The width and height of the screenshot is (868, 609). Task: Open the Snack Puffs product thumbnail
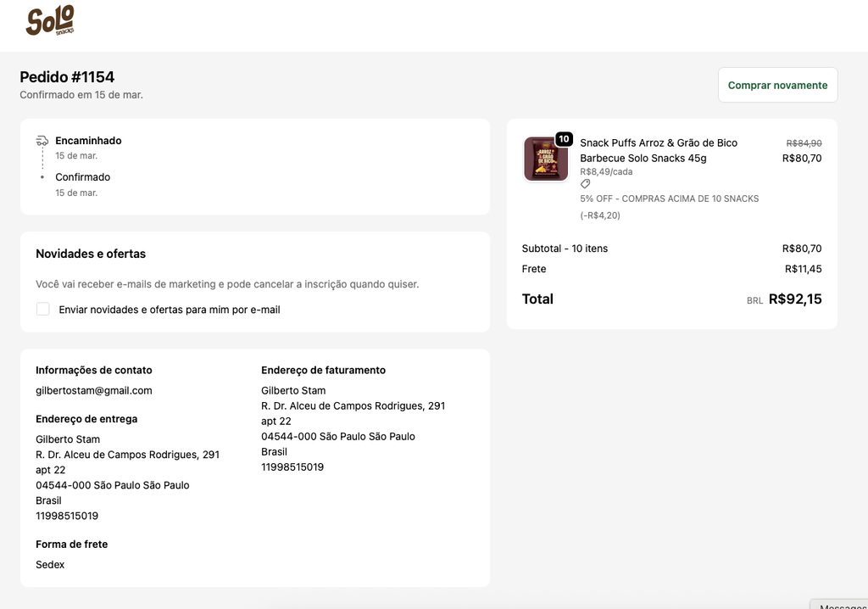[546, 159]
